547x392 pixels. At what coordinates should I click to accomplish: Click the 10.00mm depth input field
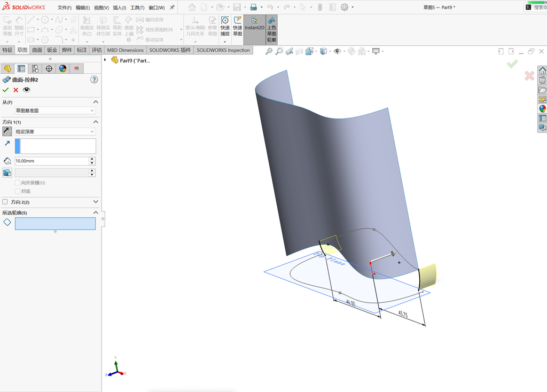52,161
